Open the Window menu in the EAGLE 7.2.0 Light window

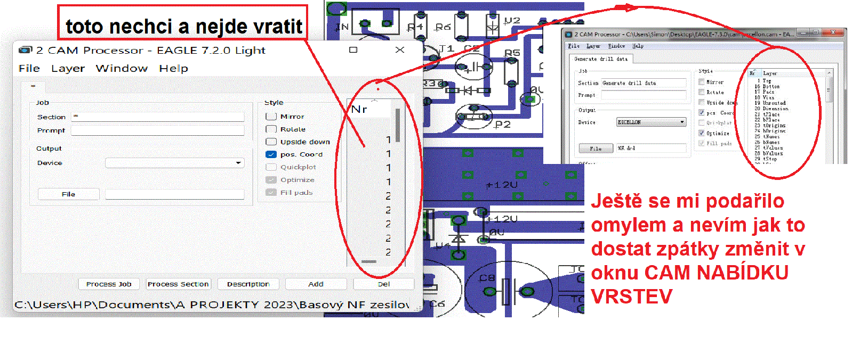pyautogui.click(x=122, y=69)
